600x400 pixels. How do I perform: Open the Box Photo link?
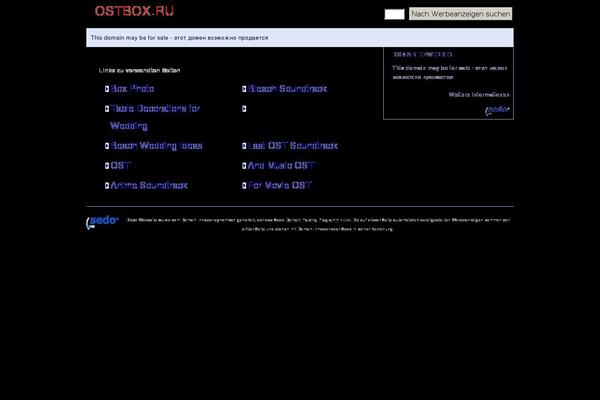point(132,89)
